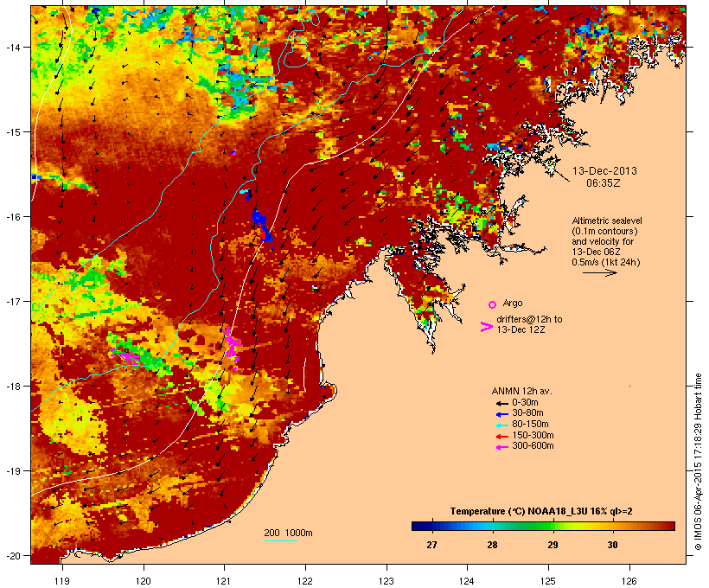This screenshot has width=709, height=588.
Task: Click colorbar tick label 28
Action: [492, 545]
